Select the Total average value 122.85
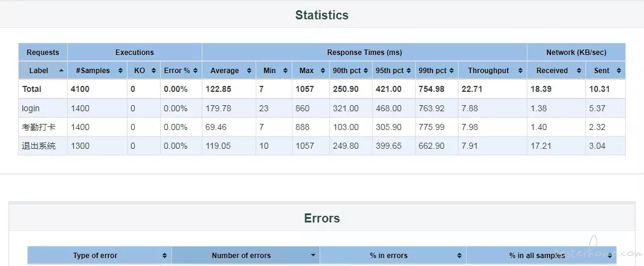 pos(219,89)
